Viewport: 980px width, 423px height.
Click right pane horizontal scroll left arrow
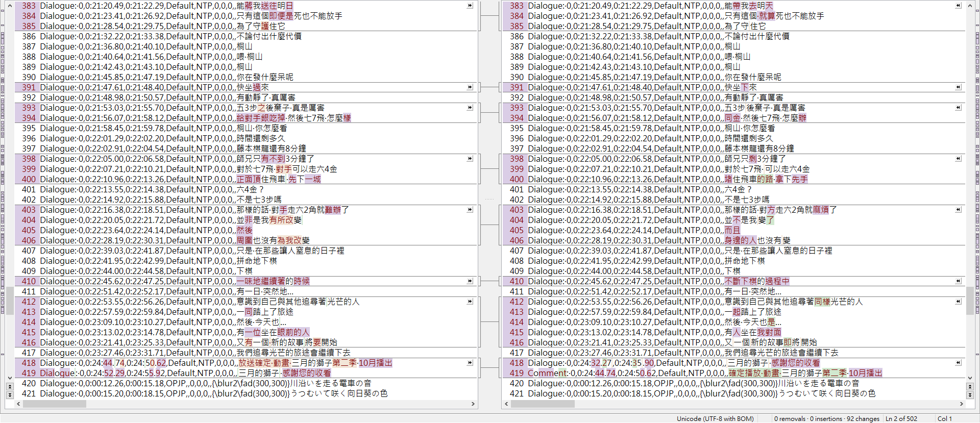507,404
